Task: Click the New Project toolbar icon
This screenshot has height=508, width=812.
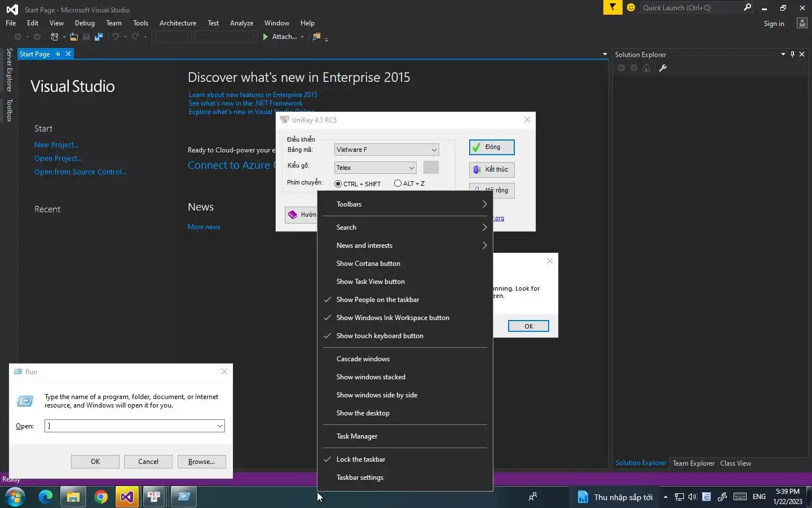Action: (55, 37)
